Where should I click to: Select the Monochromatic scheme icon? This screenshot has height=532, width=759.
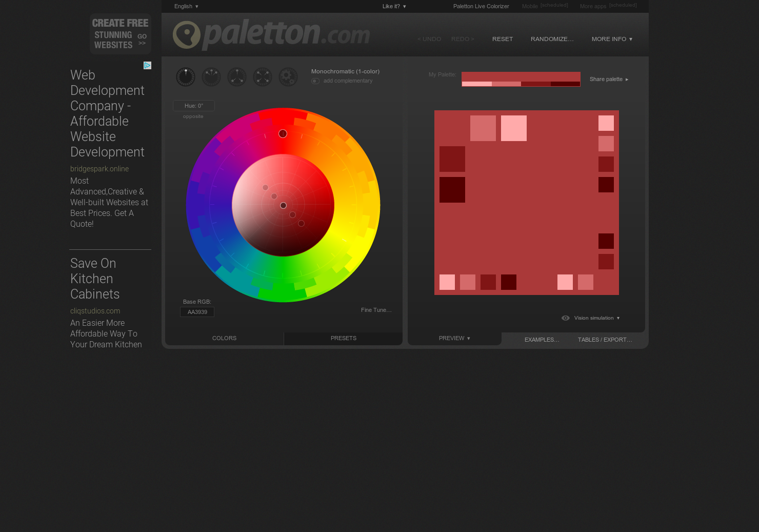point(186,77)
